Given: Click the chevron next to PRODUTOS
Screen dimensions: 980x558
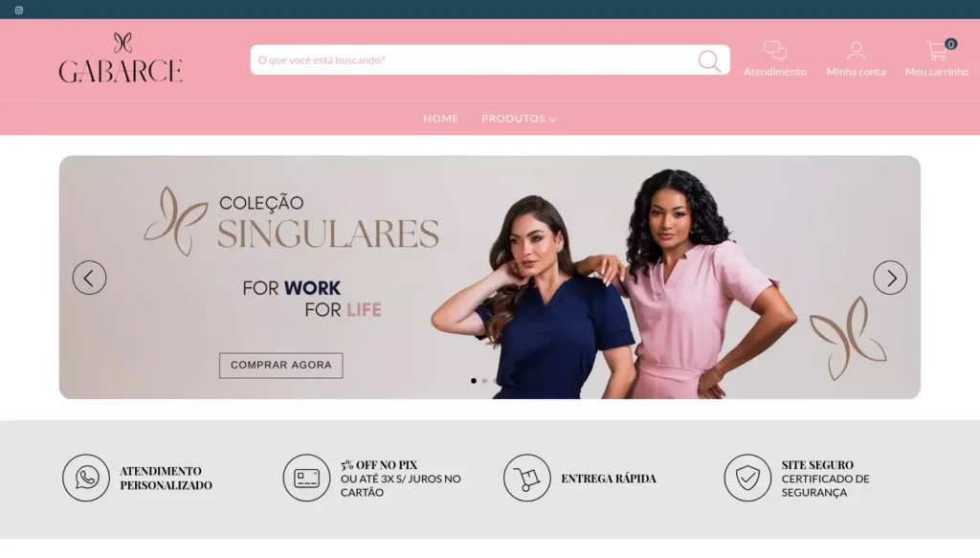Looking at the screenshot, I should pyautogui.click(x=552, y=120).
